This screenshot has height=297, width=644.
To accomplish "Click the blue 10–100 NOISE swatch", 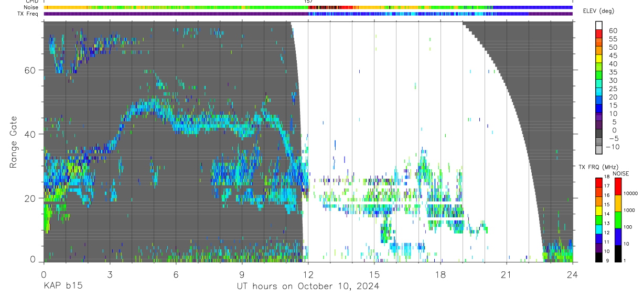I will pyautogui.click(x=618, y=236).
